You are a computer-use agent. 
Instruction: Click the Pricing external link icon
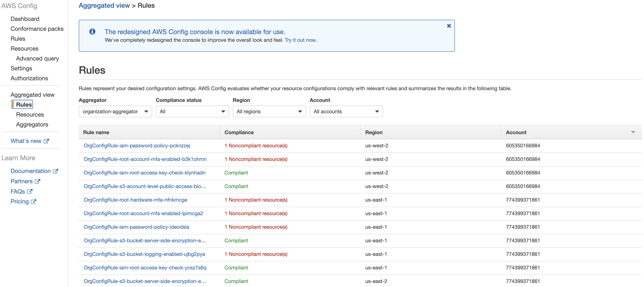34,201
